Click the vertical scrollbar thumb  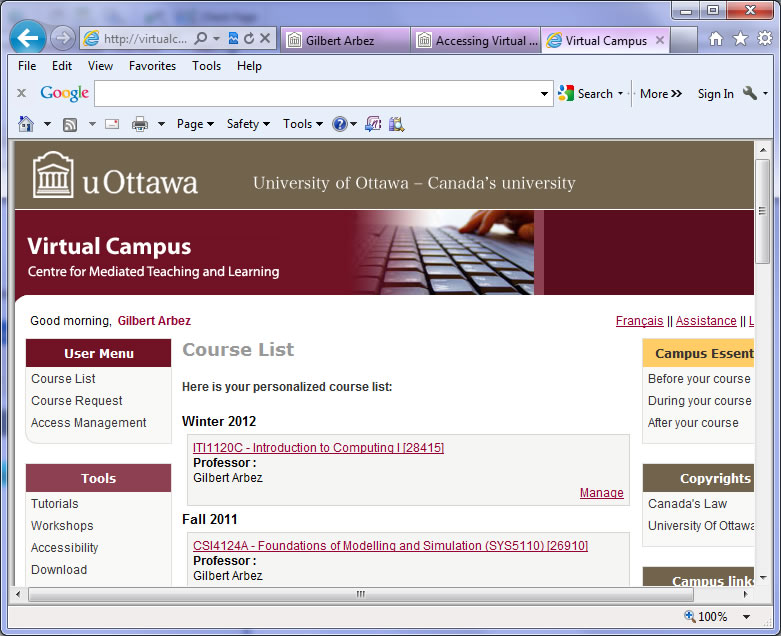(762, 211)
